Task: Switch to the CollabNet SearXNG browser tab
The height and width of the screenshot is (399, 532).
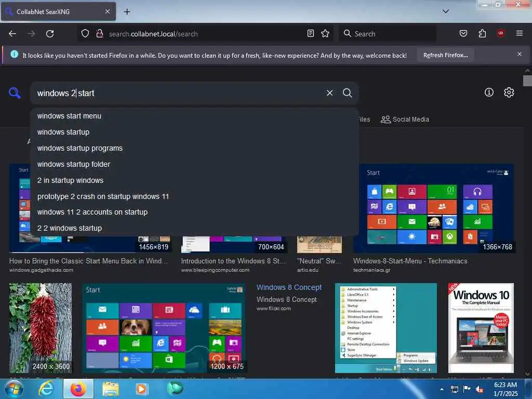Action: click(x=58, y=11)
